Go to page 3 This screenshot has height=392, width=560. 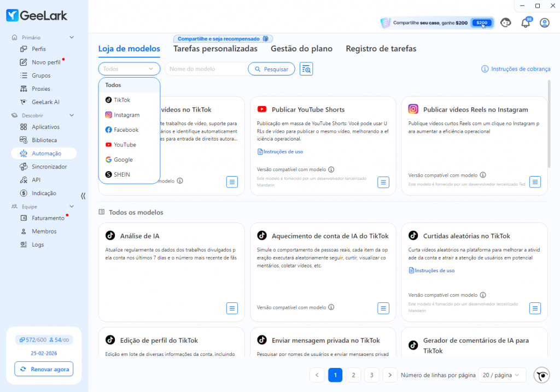coord(371,375)
